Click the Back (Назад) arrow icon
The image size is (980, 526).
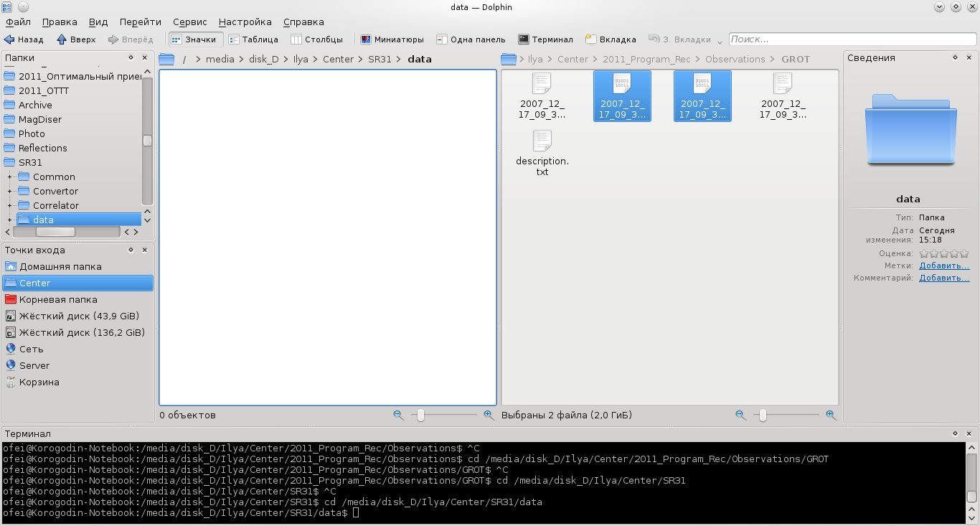click(9, 39)
